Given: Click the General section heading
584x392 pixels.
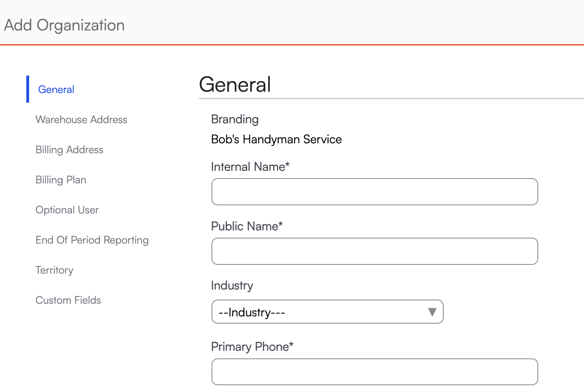Looking at the screenshot, I should (235, 84).
